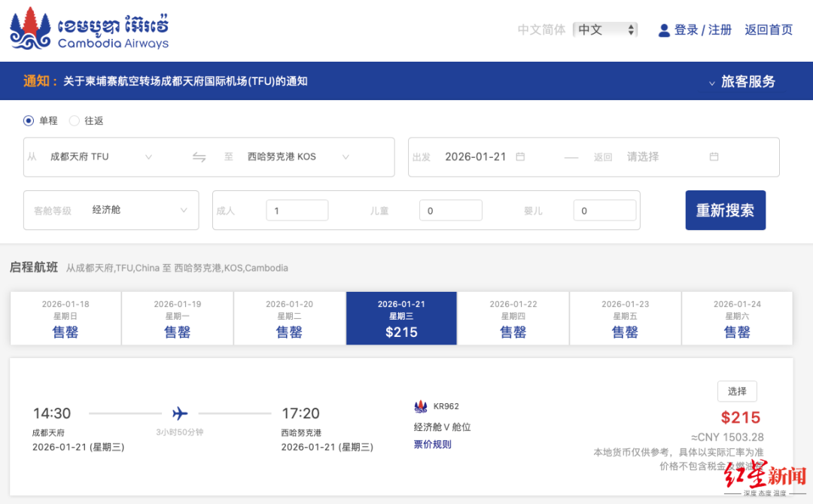Click the swap departure and destination arrows icon

coord(198,156)
